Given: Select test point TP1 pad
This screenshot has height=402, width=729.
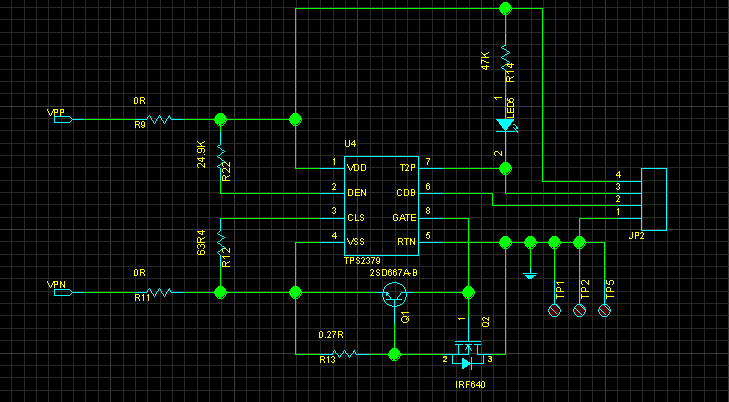Looking at the screenshot, I should coord(554,310).
